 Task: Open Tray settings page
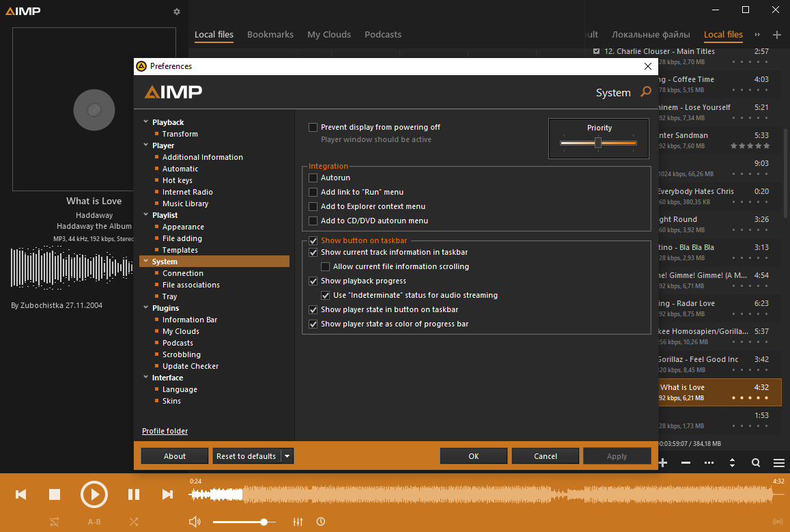tap(170, 296)
